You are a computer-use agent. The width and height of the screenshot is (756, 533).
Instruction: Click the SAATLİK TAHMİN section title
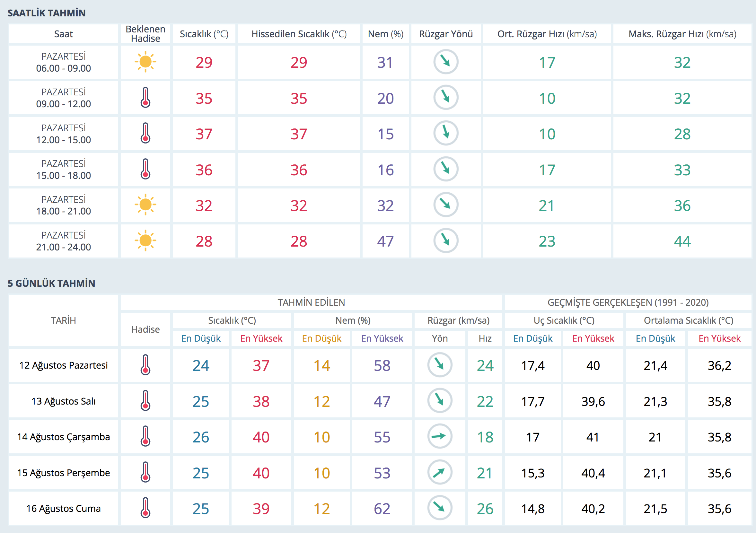click(x=47, y=13)
